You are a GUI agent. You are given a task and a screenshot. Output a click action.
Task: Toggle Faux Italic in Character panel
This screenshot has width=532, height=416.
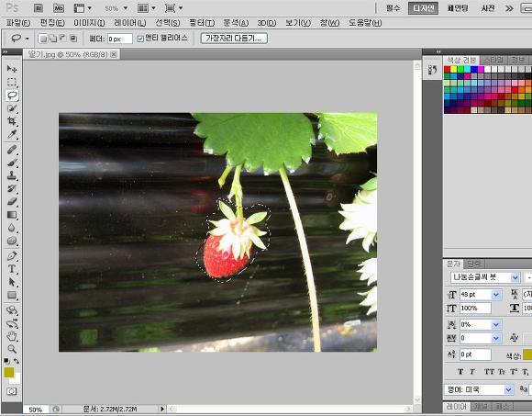coord(472,372)
